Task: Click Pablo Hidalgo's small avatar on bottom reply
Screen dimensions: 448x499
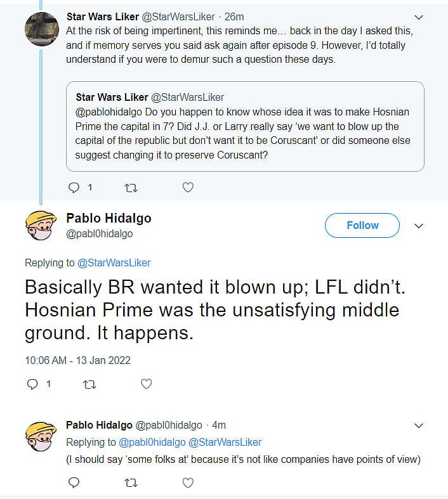Action: click(x=43, y=436)
